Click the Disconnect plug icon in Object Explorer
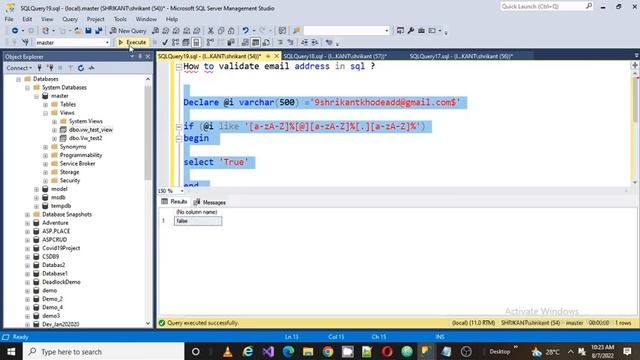Image resolution: width=640 pixels, height=360 pixels. tap(50, 68)
